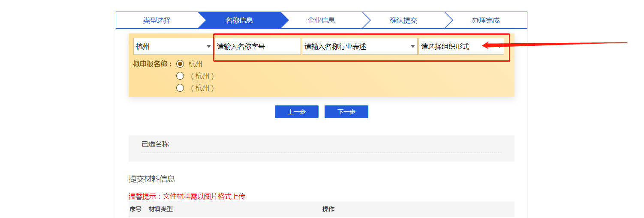Screen dimensions: 644x218
Task: Click the 操作 column header
Action: pyautogui.click(x=328, y=209)
